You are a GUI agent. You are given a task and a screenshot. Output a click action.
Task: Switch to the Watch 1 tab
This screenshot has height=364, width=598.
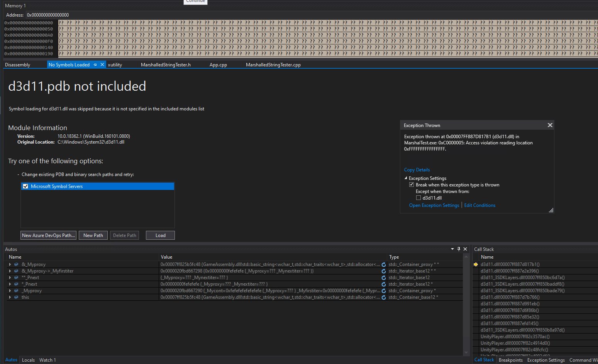coord(47,360)
